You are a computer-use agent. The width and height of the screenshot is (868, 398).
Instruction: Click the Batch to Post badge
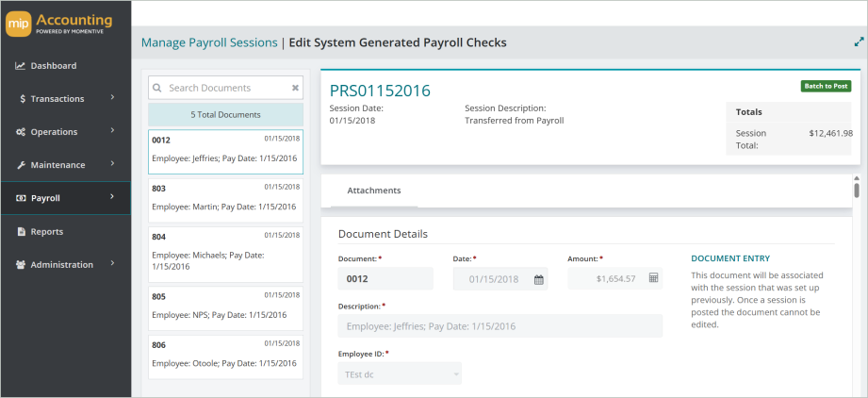pyautogui.click(x=826, y=86)
